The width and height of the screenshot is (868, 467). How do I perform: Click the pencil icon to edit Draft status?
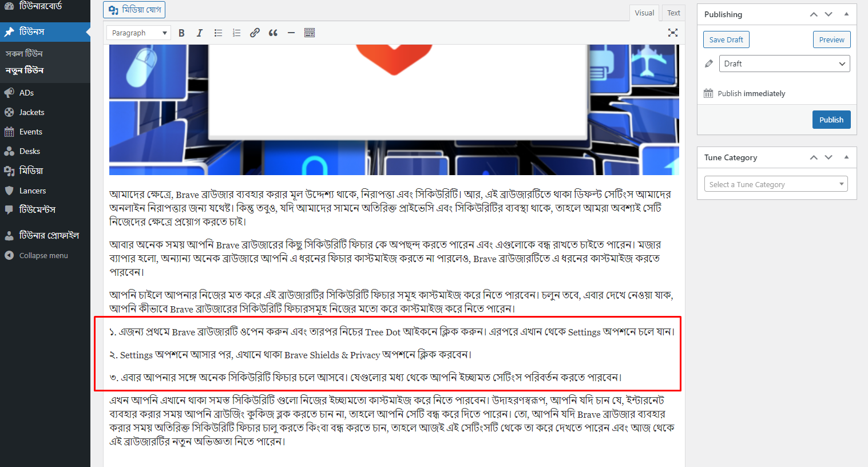[708, 64]
